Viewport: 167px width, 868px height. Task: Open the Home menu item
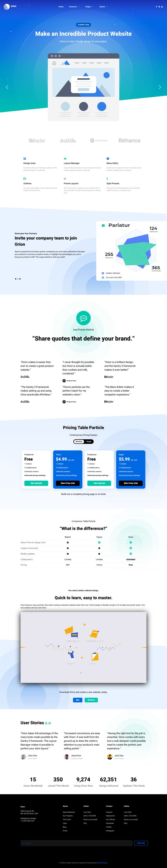point(61,7)
